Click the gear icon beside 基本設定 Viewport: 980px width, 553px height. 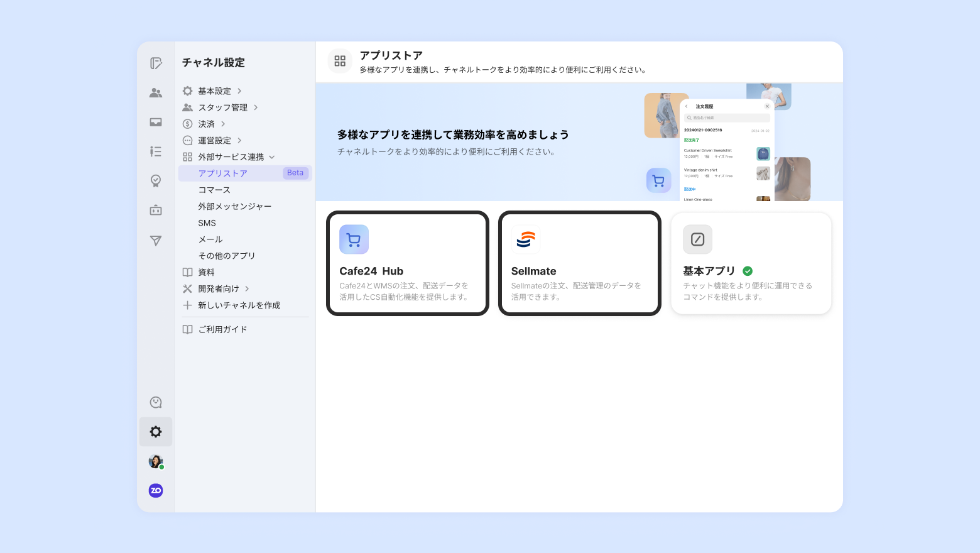187,91
